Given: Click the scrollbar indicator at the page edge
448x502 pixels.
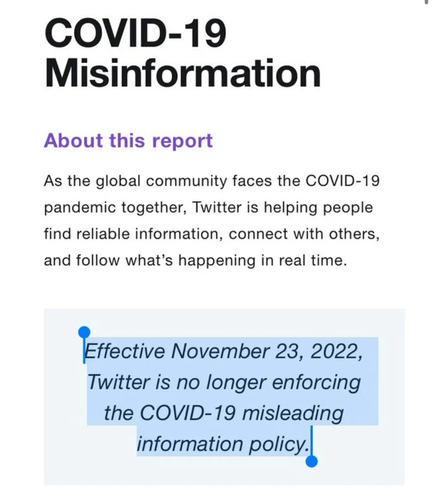Looking at the screenshot, I should (426, 2).
